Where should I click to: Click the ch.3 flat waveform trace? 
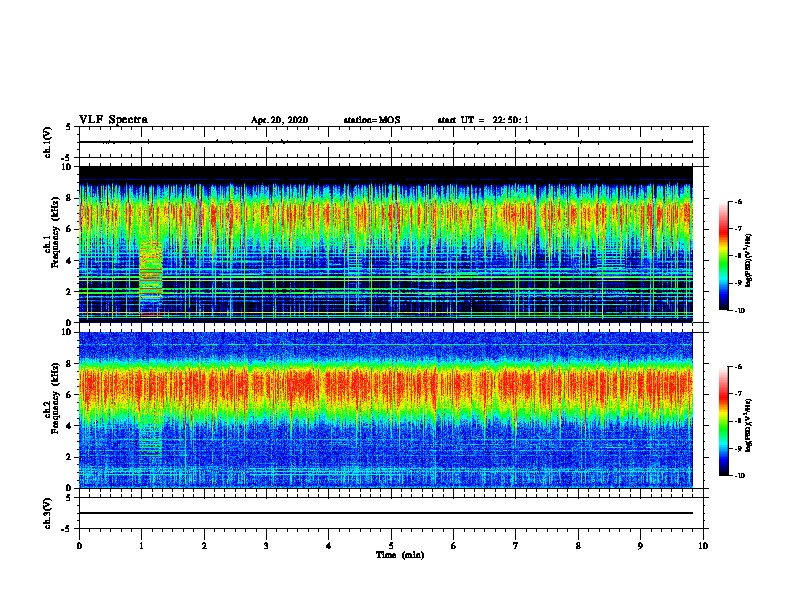385,513
